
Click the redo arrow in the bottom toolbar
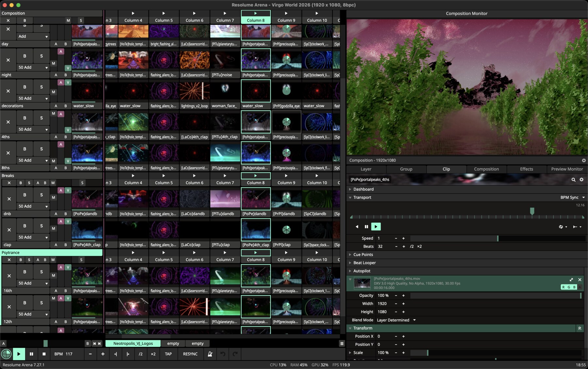(235, 354)
